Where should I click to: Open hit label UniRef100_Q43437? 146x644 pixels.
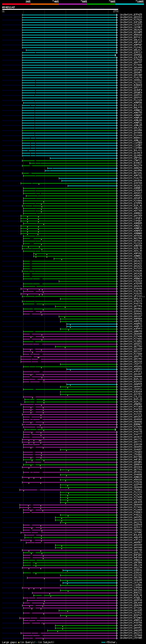point(131,437)
